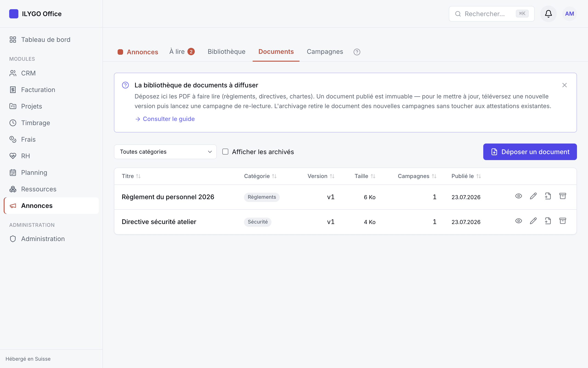
Task: Select the Documents tab
Action: pyautogui.click(x=276, y=52)
